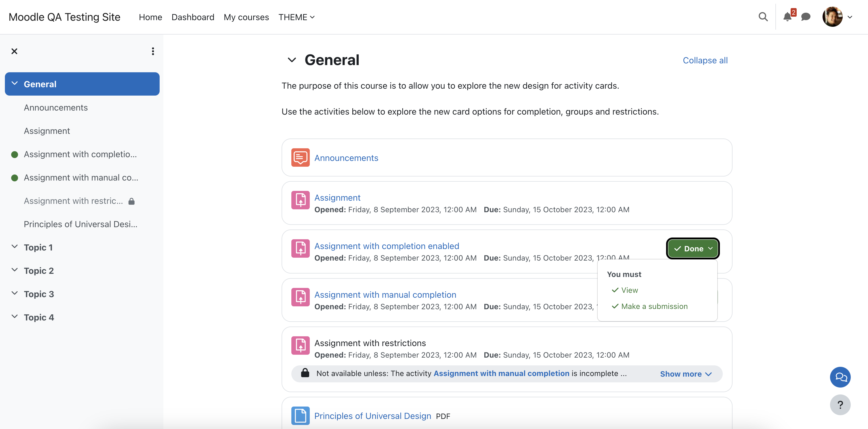Close the course index drawer

tap(14, 51)
